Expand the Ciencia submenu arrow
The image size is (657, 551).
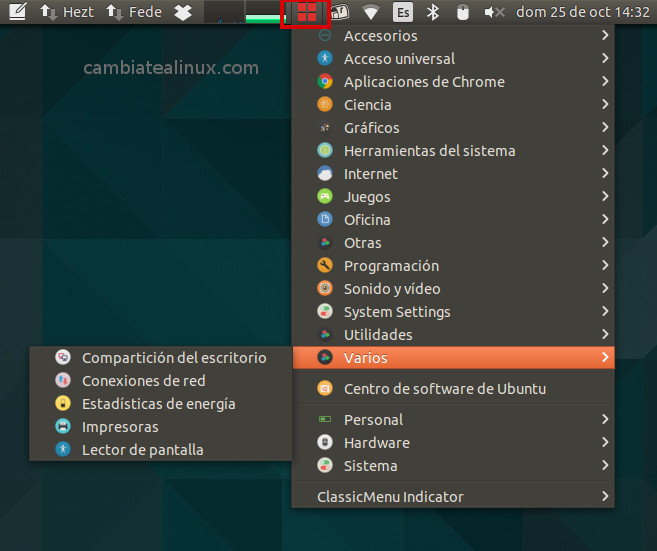(x=605, y=104)
